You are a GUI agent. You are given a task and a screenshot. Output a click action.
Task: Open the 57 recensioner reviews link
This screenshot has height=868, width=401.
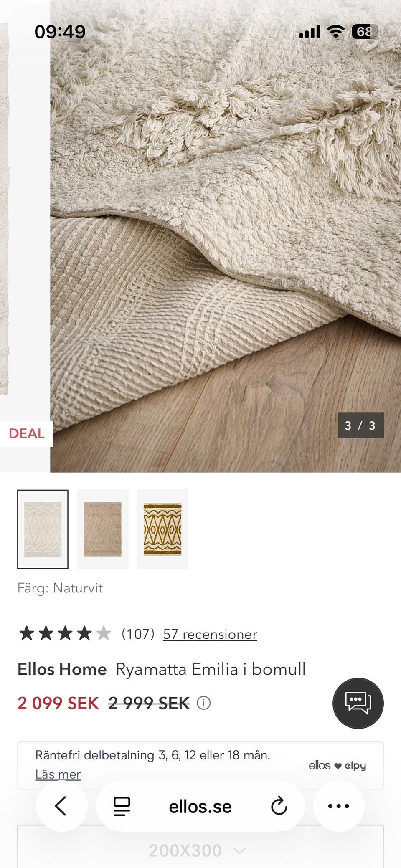pyautogui.click(x=210, y=634)
